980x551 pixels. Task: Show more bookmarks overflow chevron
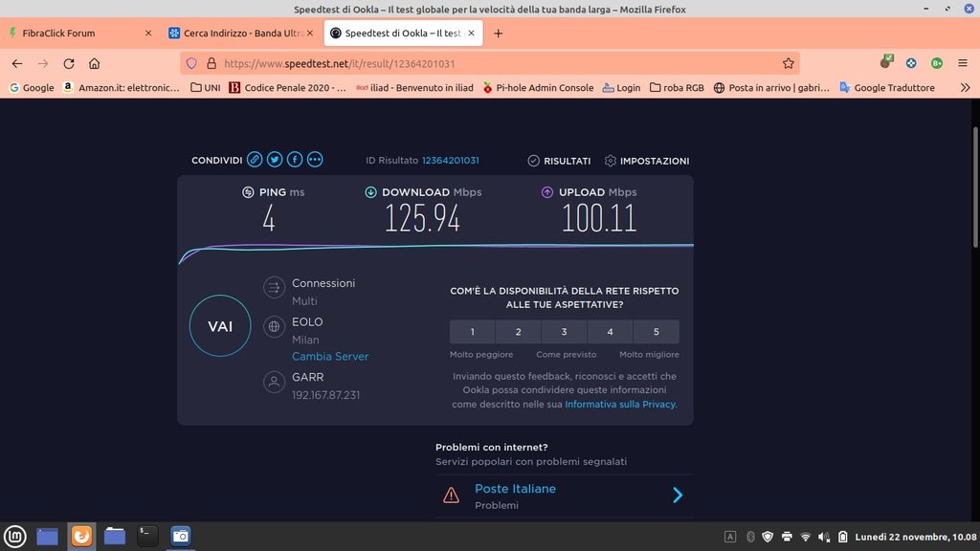(965, 87)
